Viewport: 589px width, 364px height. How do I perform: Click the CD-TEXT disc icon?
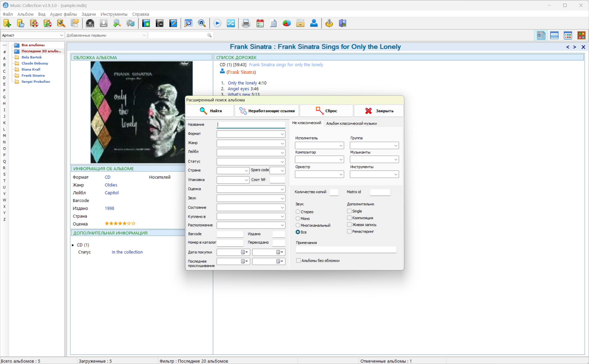(x=90, y=23)
